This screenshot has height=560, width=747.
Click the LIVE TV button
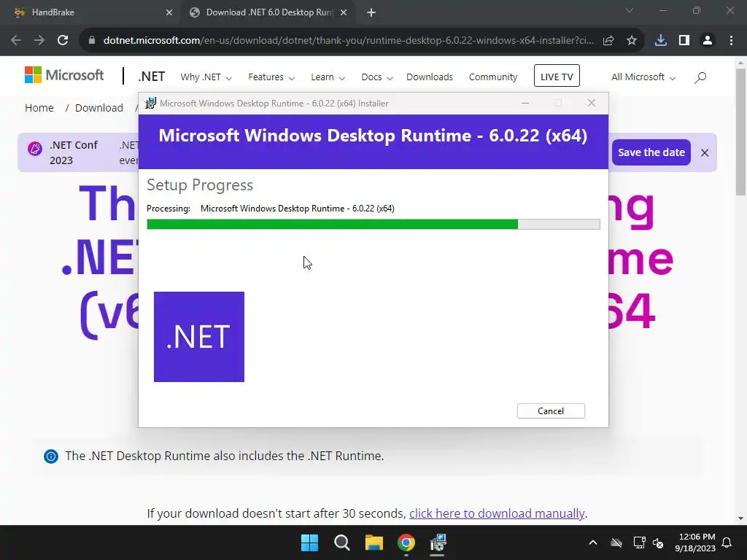click(557, 76)
